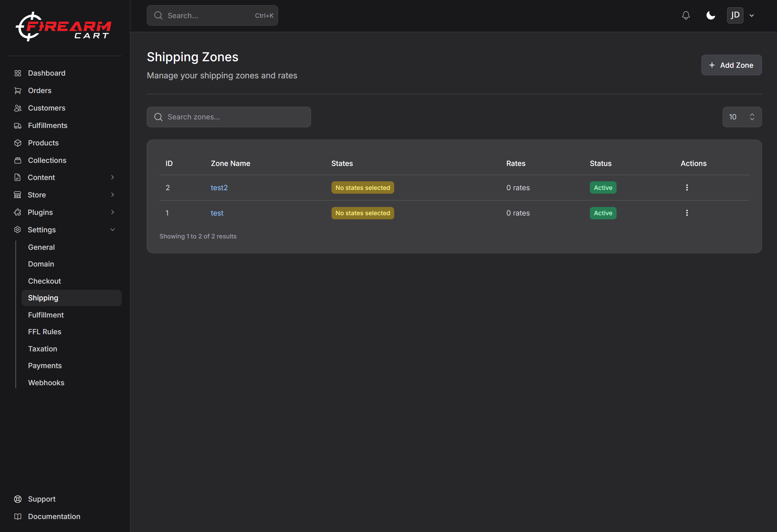Collapse the Settings submenu chevron

113,230
